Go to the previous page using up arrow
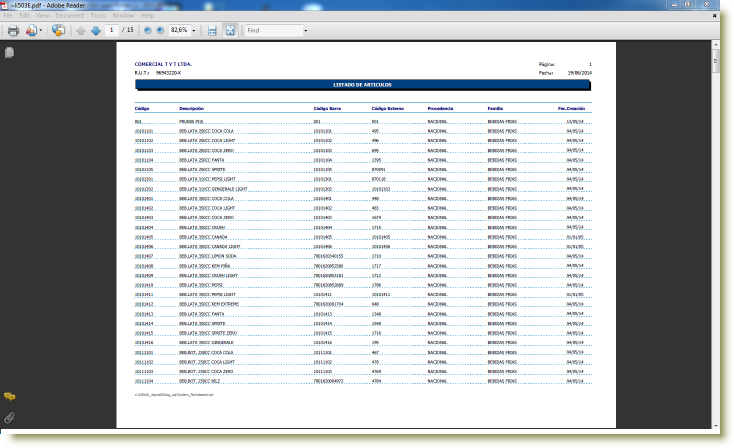The height and width of the screenshot is (448, 734). click(x=81, y=30)
